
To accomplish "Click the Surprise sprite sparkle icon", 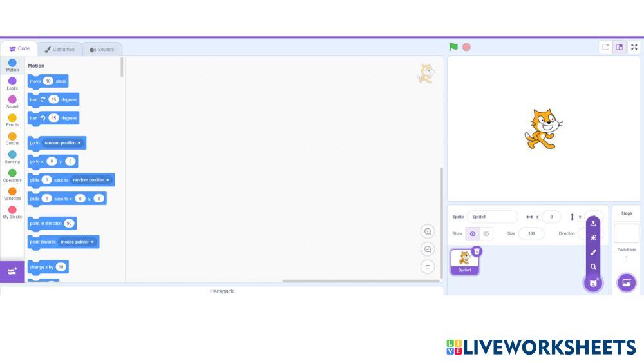I will point(593,238).
